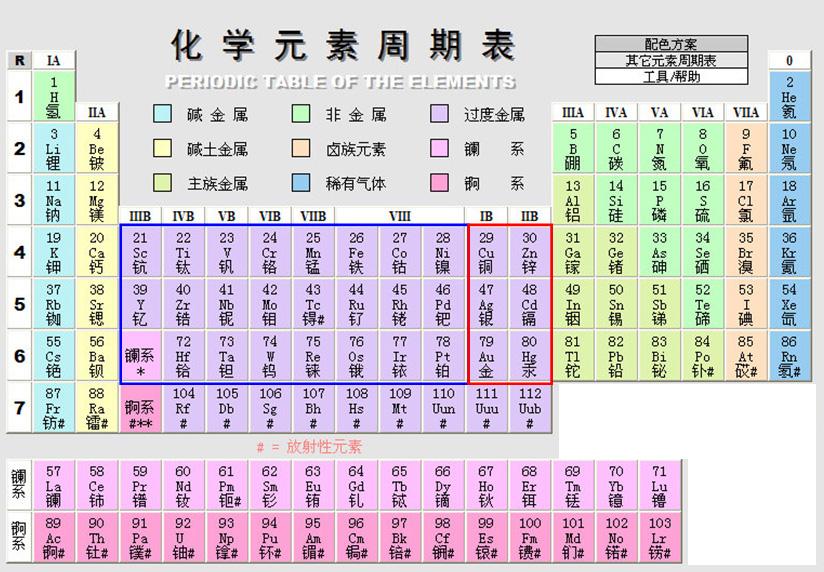The image size is (824, 572).
Task: Select the 卤族元素 orange legend swatch
Action: tap(301, 149)
